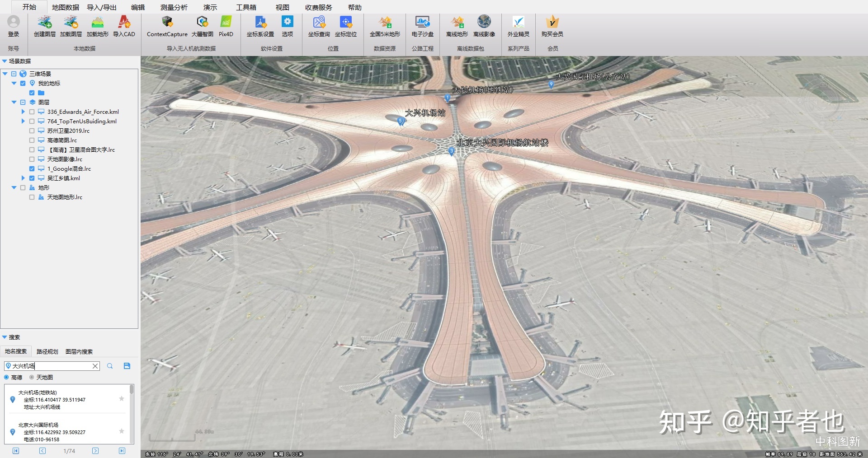This screenshot has height=458, width=868.
Task: Switch to the 路径规划 tab
Action: [47, 351]
